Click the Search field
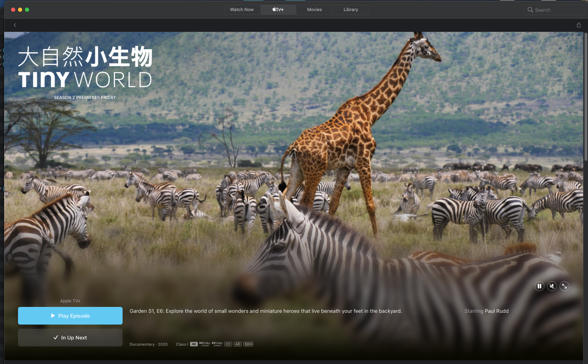 tap(555, 10)
